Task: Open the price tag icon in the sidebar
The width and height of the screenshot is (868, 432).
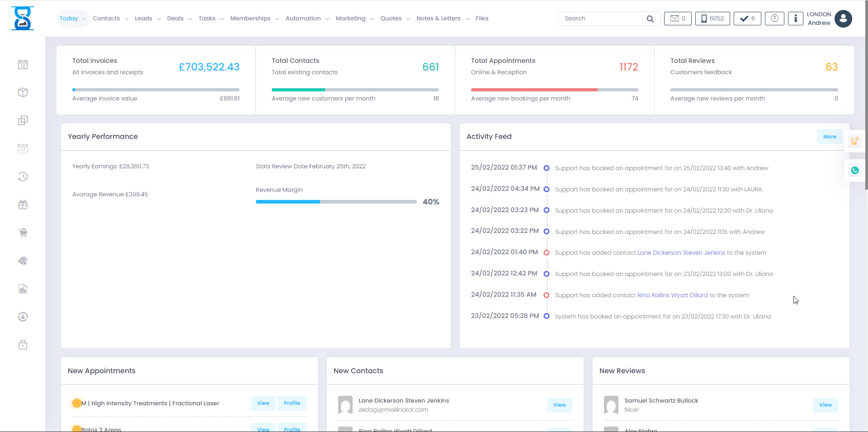Action: pyautogui.click(x=23, y=261)
